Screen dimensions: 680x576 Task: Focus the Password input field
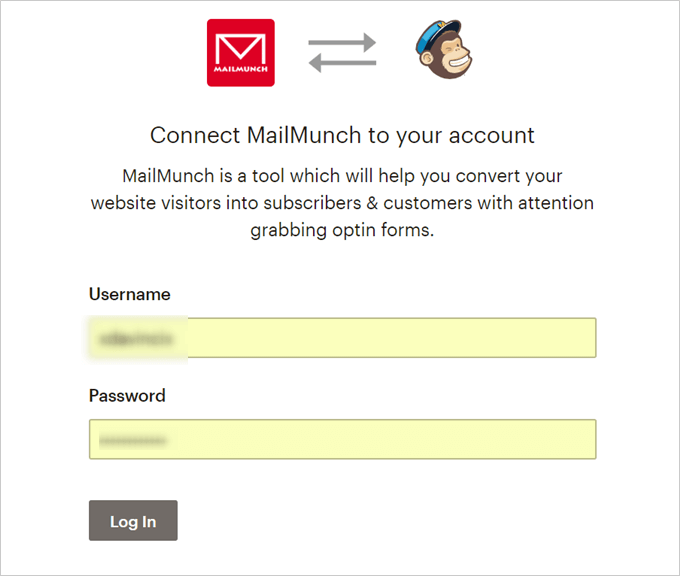pyautogui.click(x=342, y=439)
